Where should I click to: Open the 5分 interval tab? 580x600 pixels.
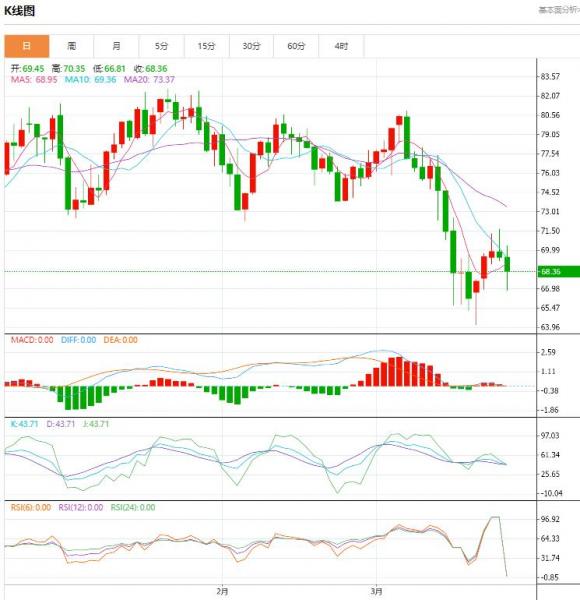coord(161,46)
